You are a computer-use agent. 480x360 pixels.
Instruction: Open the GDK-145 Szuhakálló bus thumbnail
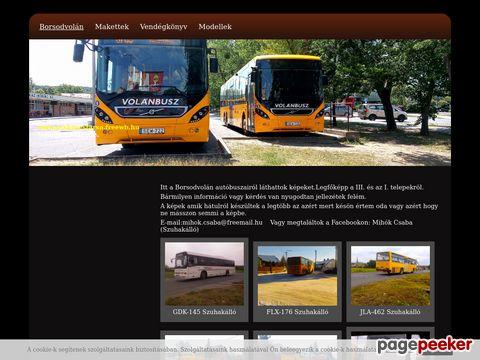click(204, 274)
